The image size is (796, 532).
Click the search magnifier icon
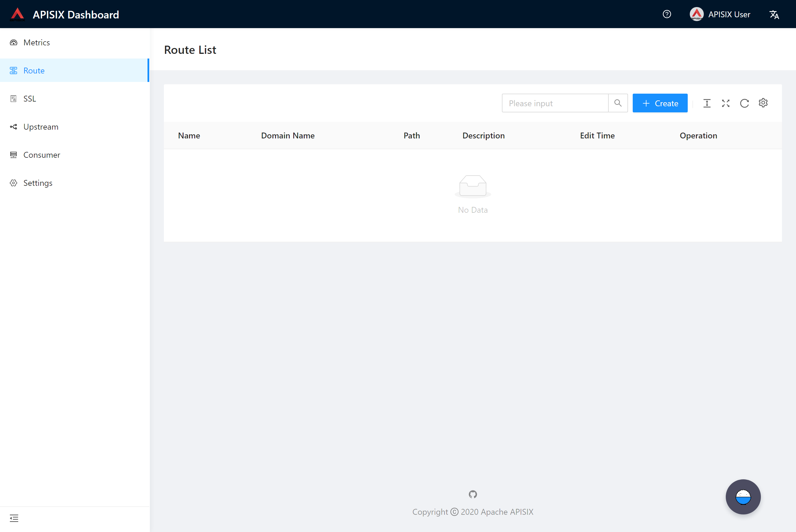click(x=618, y=103)
